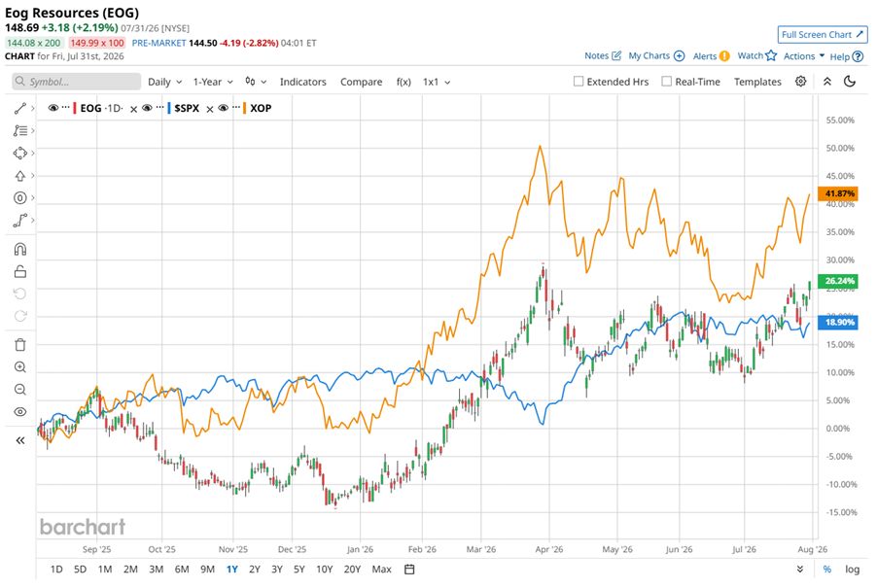
Task: Select the 1D range tab
Action: (56, 569)
